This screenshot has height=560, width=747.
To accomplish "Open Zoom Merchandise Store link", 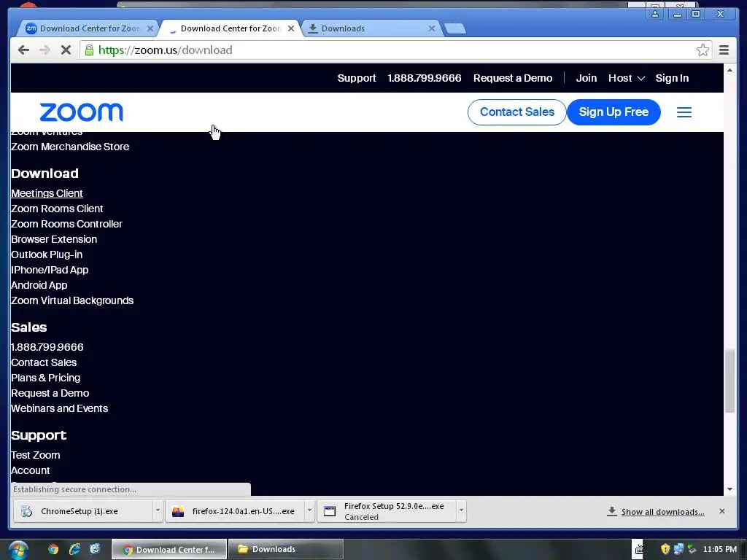I will click(x=70, y=147).
